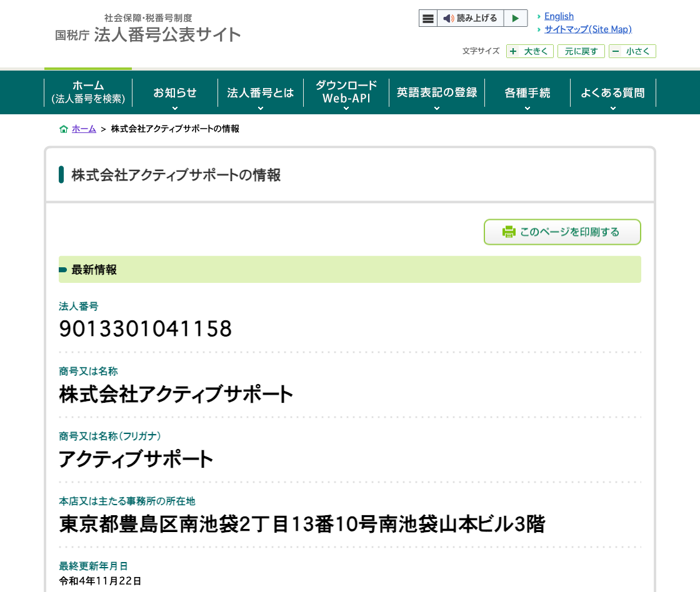Click 本店又は主たる事務所の所在地 label
The image size is (700, 592).
pos(127,501)
